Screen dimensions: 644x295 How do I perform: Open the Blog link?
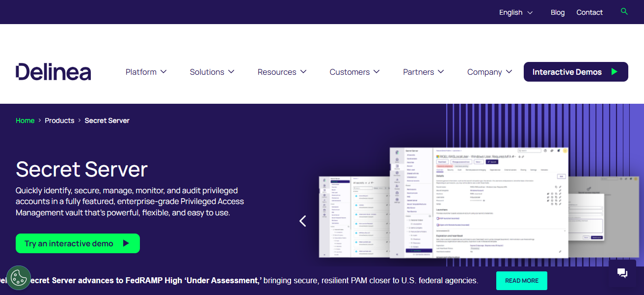[x=558, y=12]
